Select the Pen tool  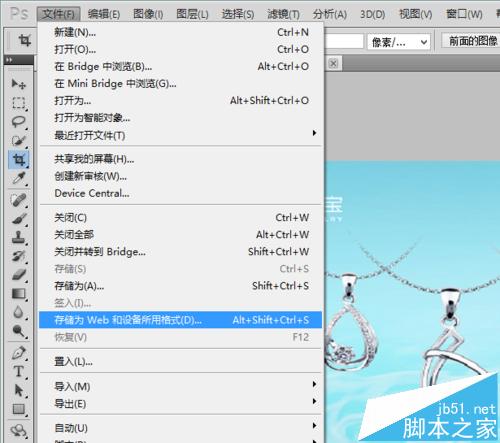pyautogui.click(x=19, y=353)
